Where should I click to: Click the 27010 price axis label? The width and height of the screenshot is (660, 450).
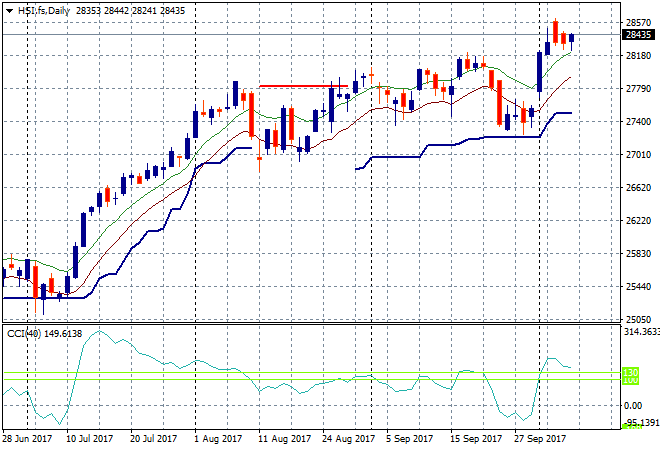coord(639,155)
